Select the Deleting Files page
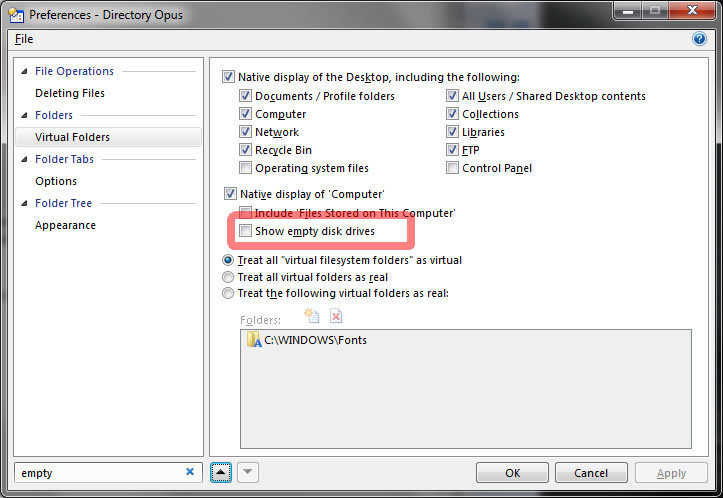This screenshot has width=723, height=498. pyautogui.click(x=70, y=93)
